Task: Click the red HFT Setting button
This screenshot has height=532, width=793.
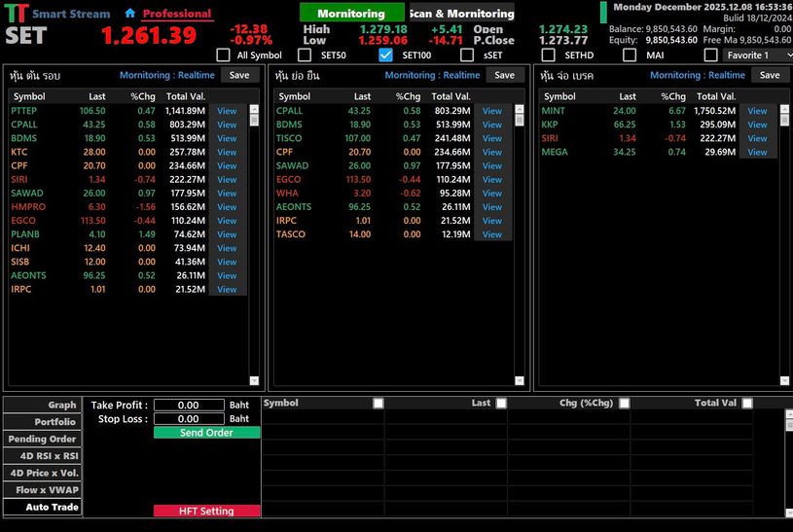Action: (206, 512)
